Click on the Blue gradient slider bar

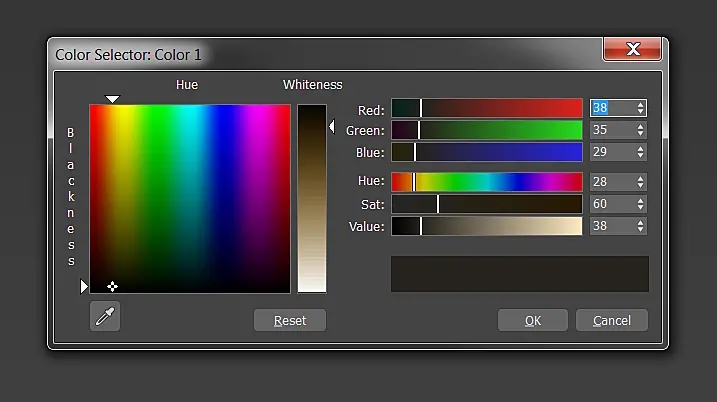487,152
